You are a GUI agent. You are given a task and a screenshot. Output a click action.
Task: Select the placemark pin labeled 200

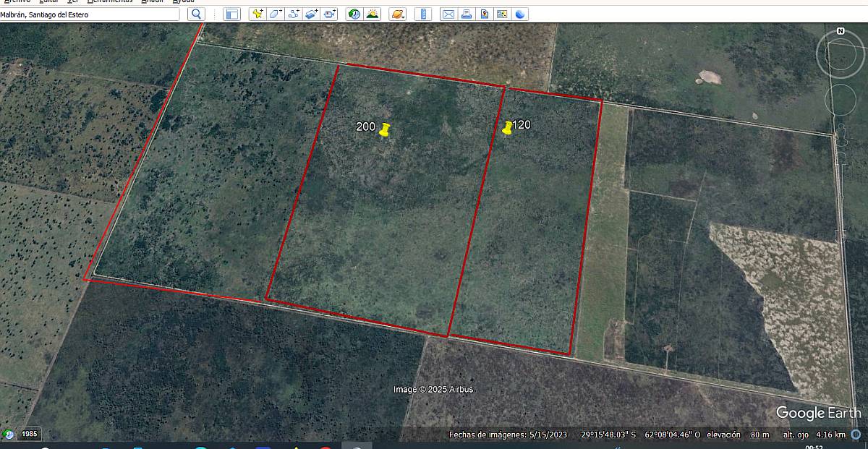[x=383, y=130]
